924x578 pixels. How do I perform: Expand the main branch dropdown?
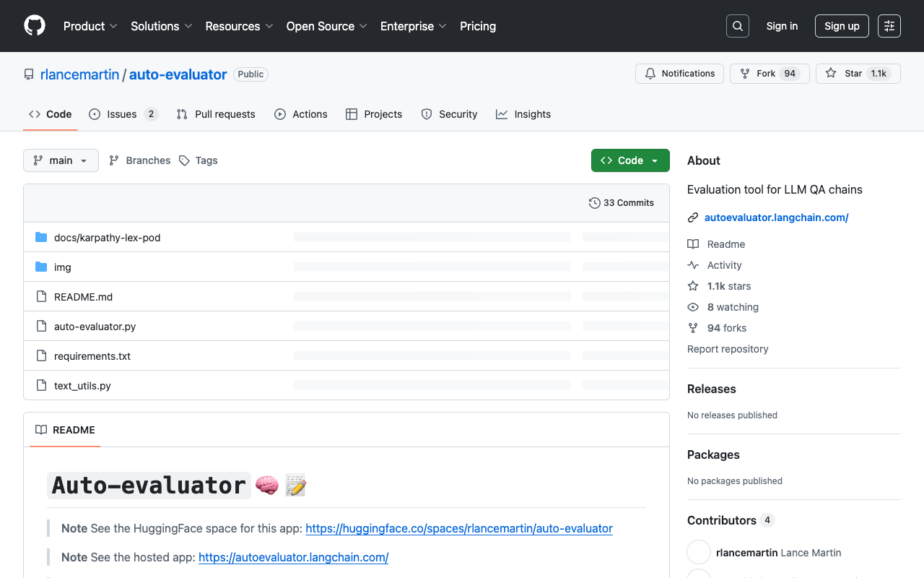(61, 160)
